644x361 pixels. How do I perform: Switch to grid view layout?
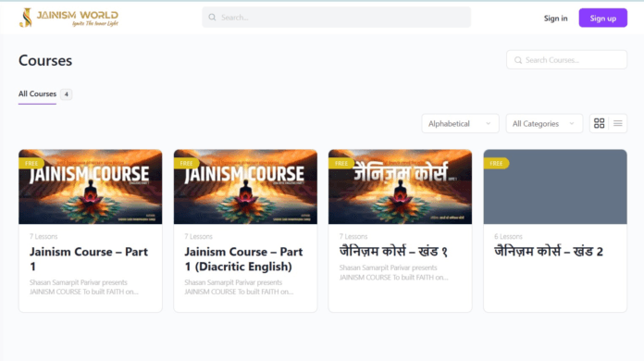tap(600, 123)
